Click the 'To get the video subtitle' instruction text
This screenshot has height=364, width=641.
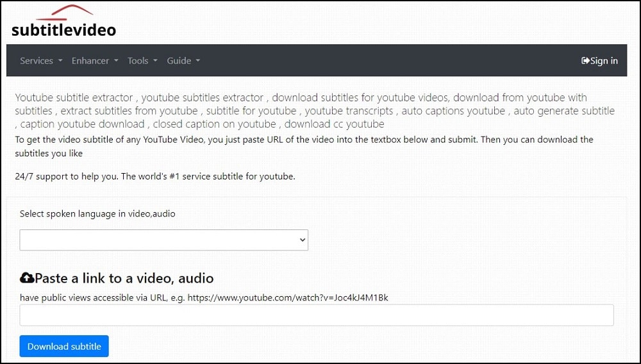[x=304, y=146]
